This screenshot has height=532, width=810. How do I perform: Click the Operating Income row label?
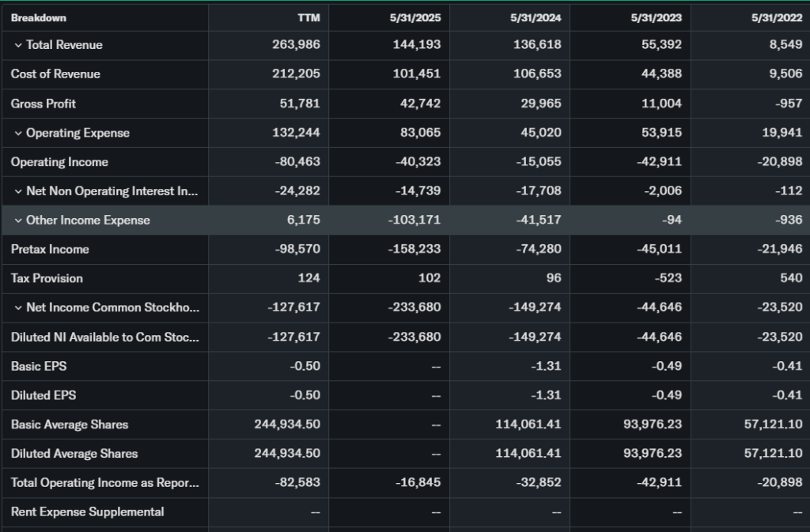pos(59,162)
